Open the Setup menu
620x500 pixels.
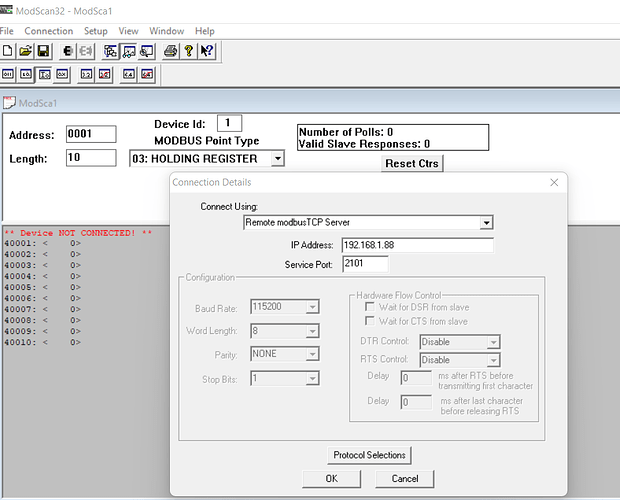96,31
